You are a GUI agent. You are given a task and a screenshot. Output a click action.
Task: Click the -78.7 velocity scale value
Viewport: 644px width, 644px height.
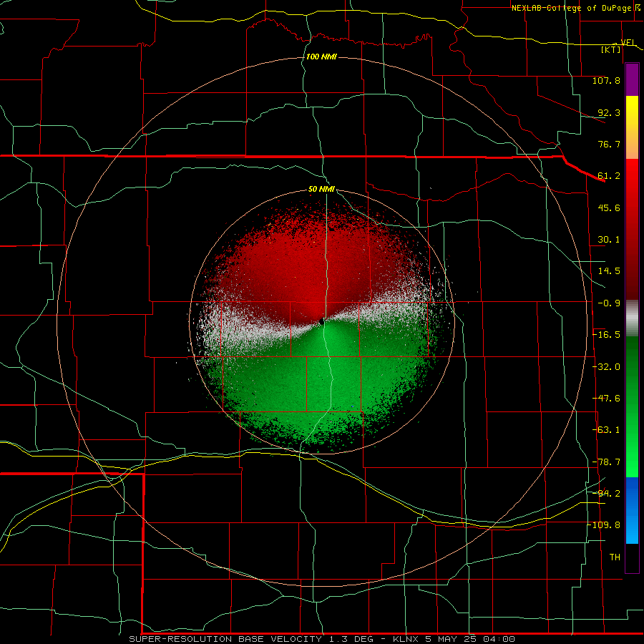point(606,462)
